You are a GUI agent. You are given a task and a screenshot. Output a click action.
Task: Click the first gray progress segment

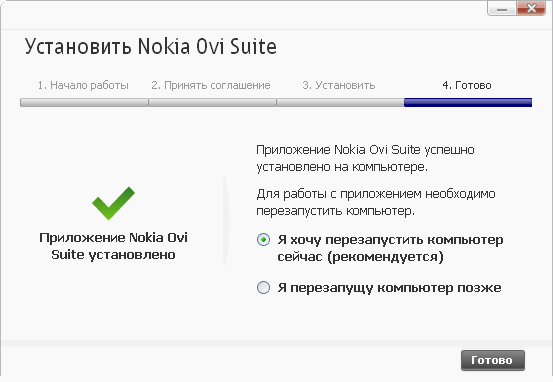click(x=84, y=102)
